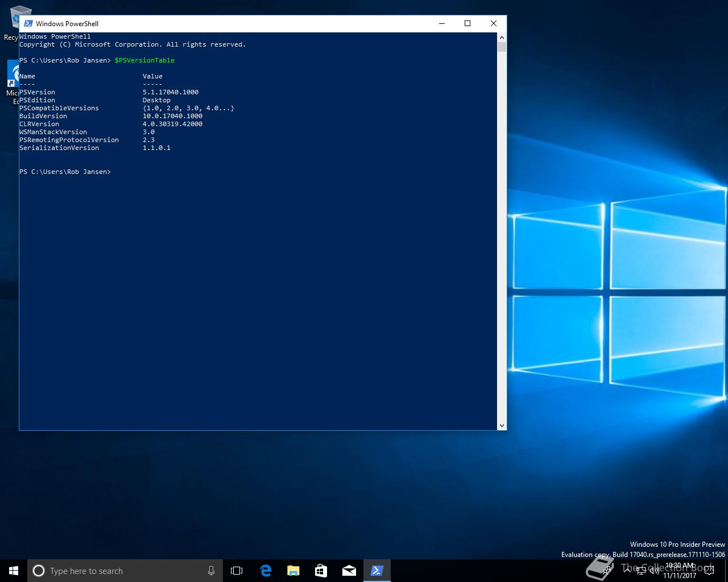Click the PowerShell scrollbar down arrow

(502, 425)
